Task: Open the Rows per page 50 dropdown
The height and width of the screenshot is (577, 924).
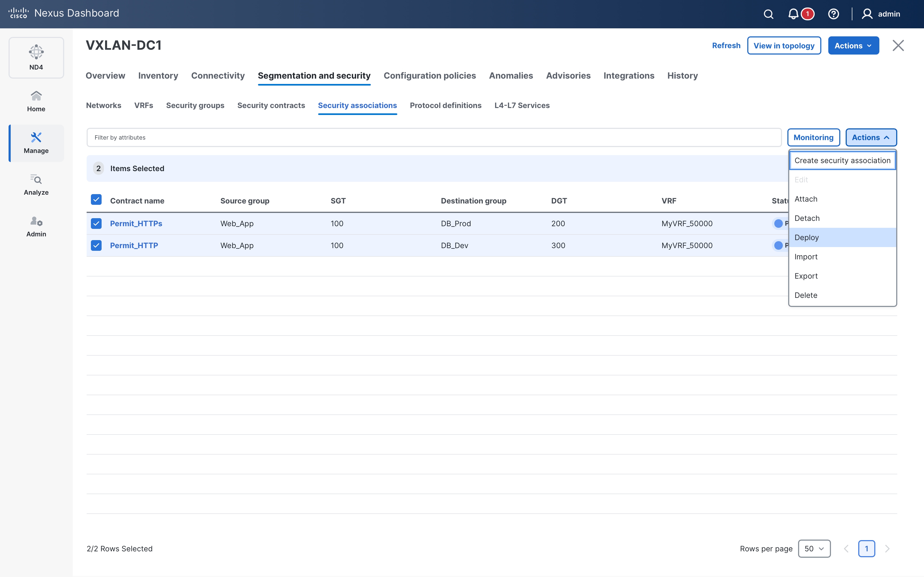Action: point(814,549)
